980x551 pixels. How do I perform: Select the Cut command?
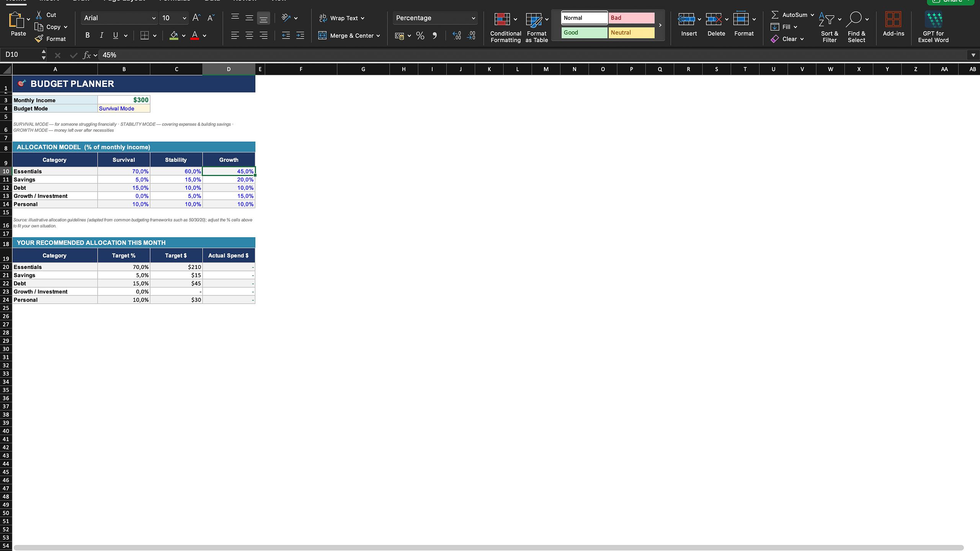click(x=46, y=15)
